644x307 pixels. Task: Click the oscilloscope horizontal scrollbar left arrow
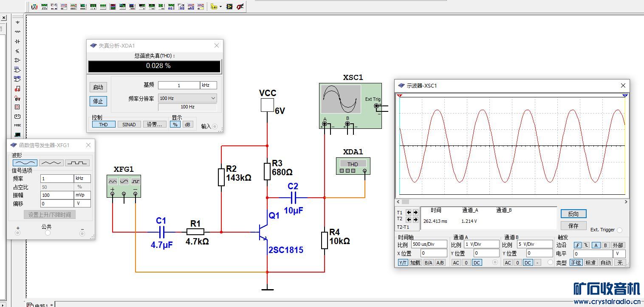click(x=398, y=202)
